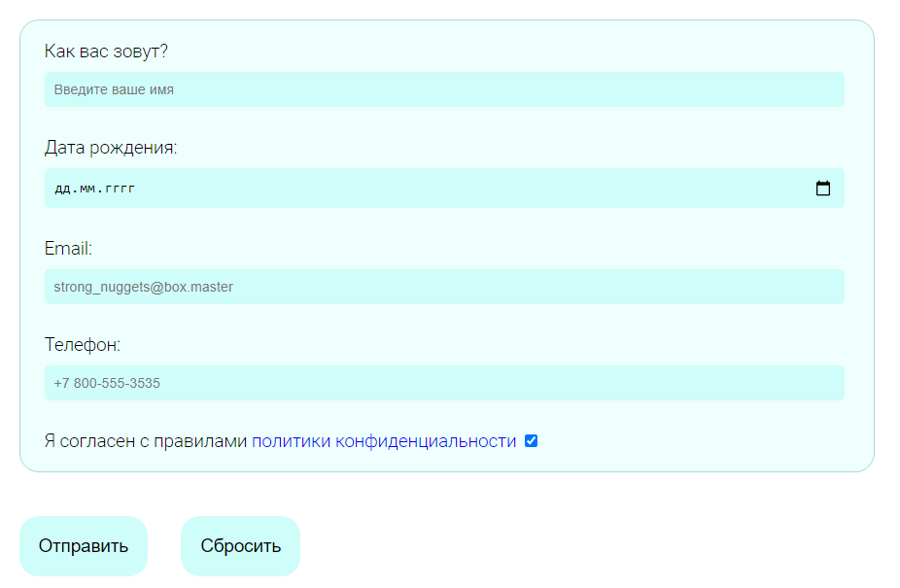Click the 'Email:' label text

68,249
